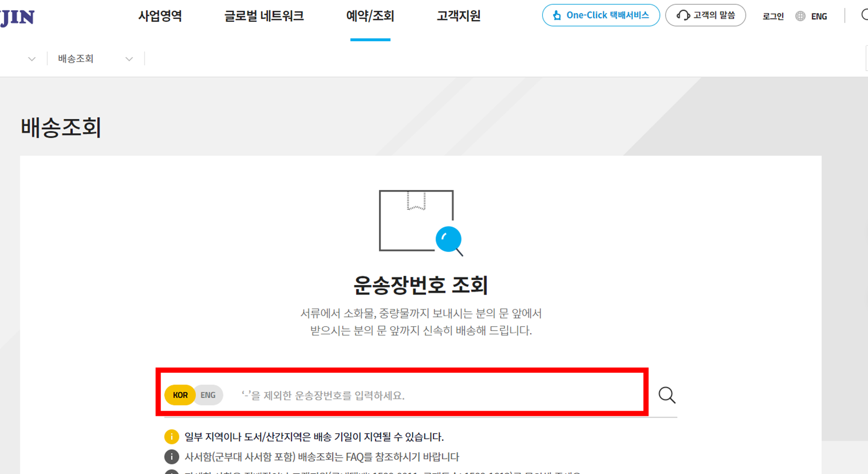Open the 예약/조회 menu
868x474 pixels.
370,16
